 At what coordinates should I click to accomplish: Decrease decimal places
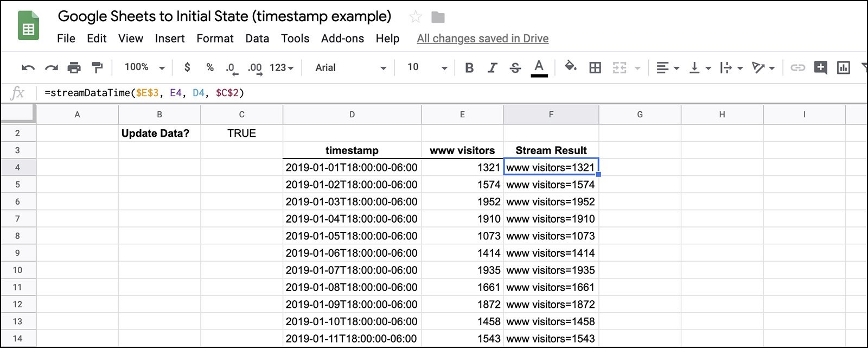pyautogui.click(x=231, y=68)
